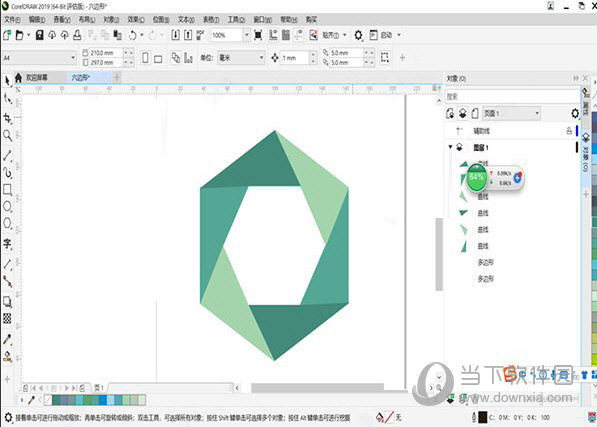Select the Transparency checkerboard tool
597x427 pixels.
(x=7, y=319)
